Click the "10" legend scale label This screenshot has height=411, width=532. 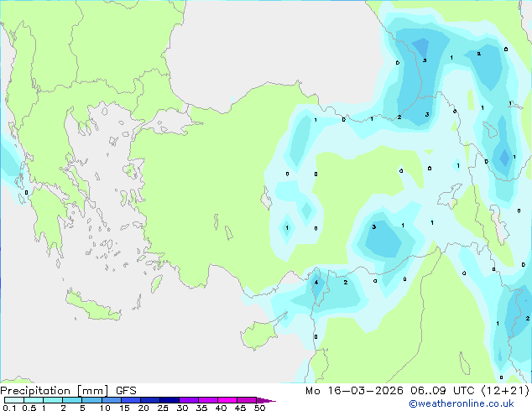coord(105,408)
